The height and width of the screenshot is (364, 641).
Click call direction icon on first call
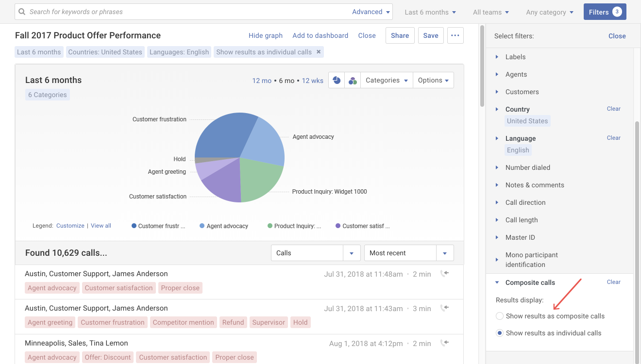point(444,274)
